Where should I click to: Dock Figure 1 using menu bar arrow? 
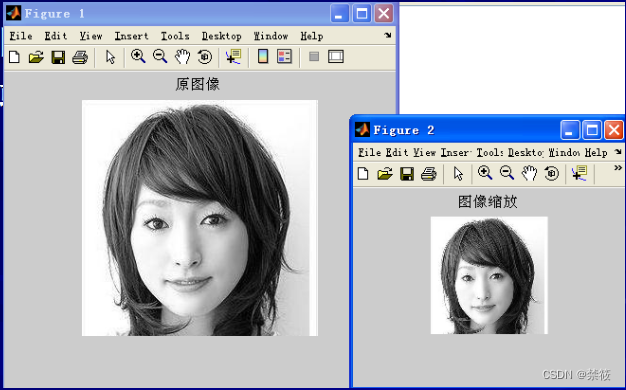pyautogui.click(x=388, y=35)
